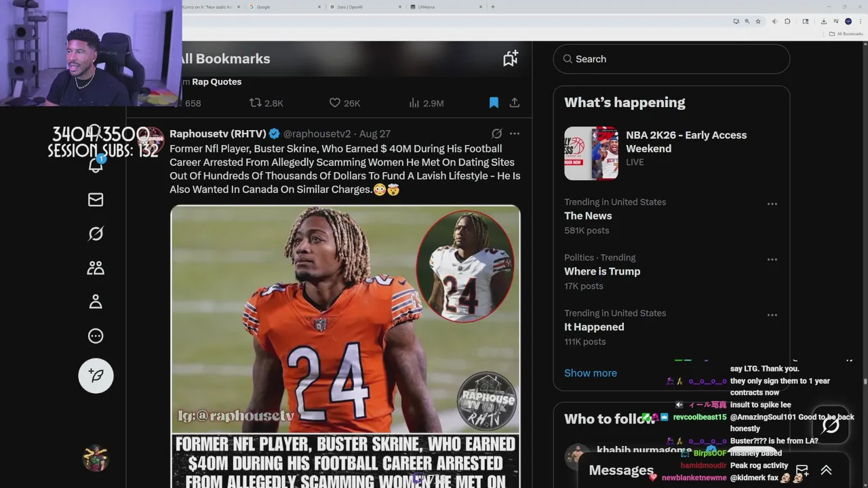The height and width of the screenshot is (488, 868).
Task: Click the zoom magnifier in address bar
Action: 747,21
